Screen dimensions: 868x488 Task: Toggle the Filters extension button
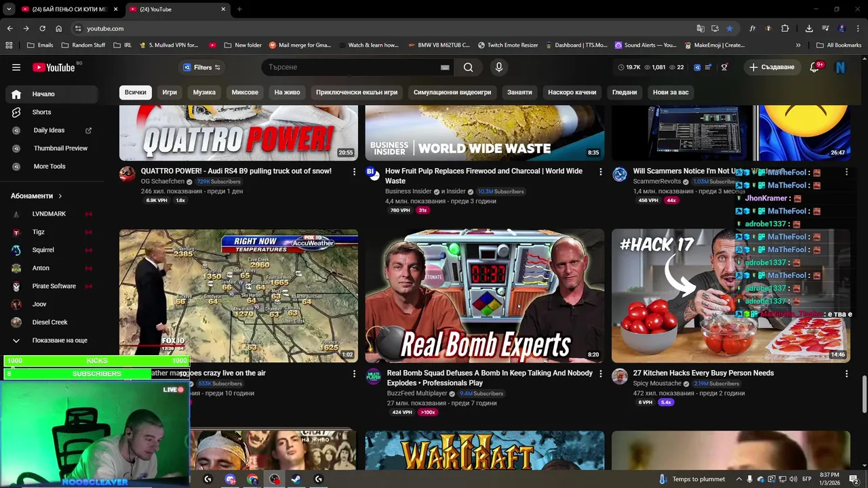[201, 67]
